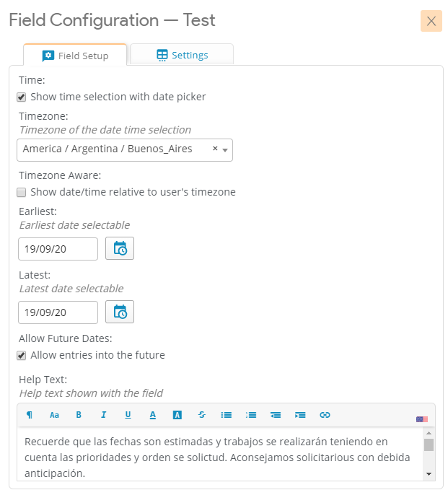Open the Latest date calendar picker
Viewport: 448px width, 490px height.
[x=120, y=312]
